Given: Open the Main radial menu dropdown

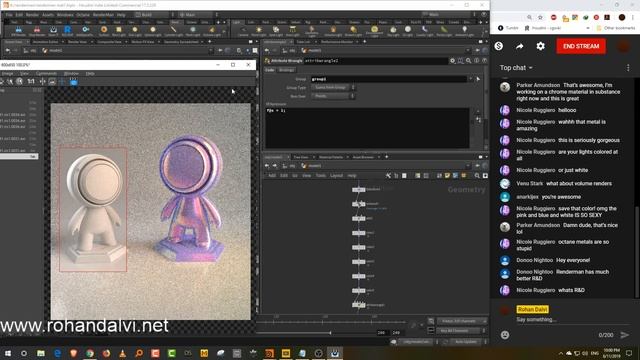Looking at the screenshot, I should pyautogui.click(x=197, y=15).
